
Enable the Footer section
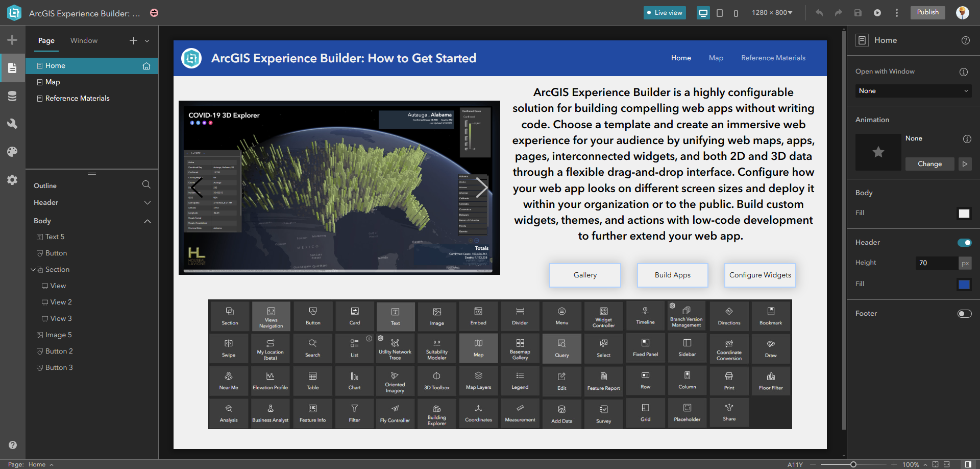point(964,314)
